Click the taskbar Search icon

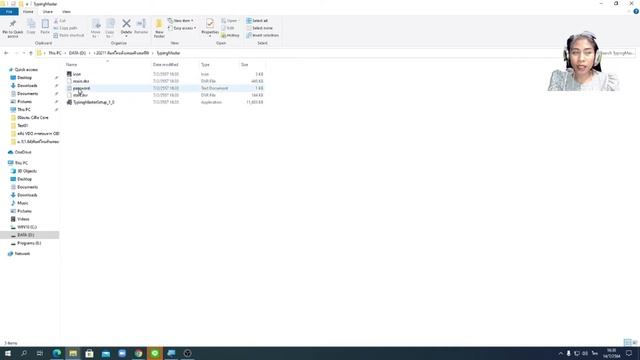point(24,353)
